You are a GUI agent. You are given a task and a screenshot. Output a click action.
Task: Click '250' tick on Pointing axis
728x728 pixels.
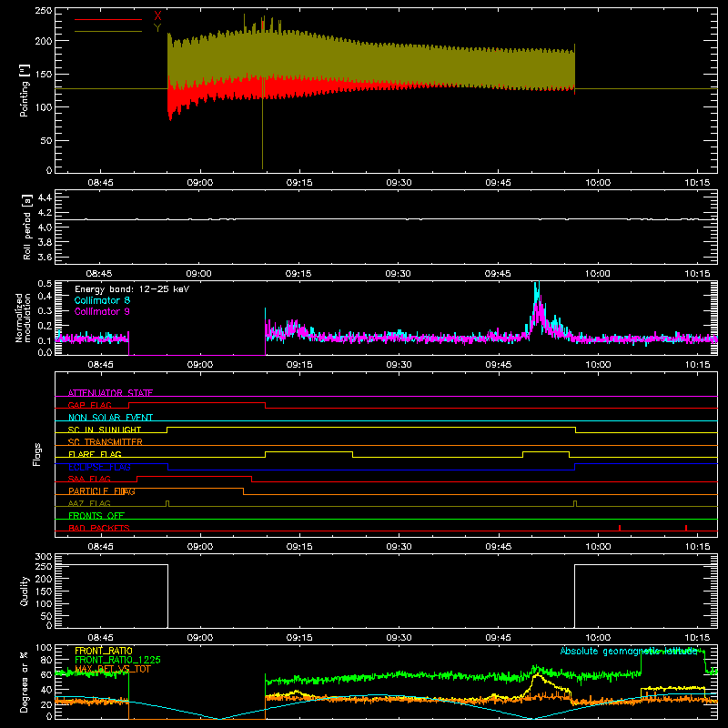44,10
